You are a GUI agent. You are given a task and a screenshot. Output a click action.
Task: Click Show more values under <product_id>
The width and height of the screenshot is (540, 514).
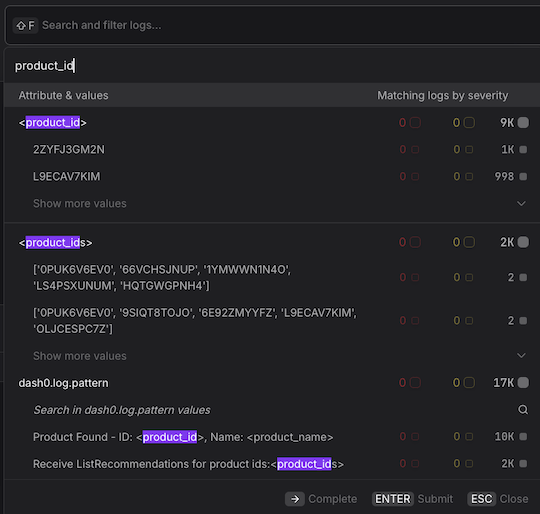pos(80,203)
